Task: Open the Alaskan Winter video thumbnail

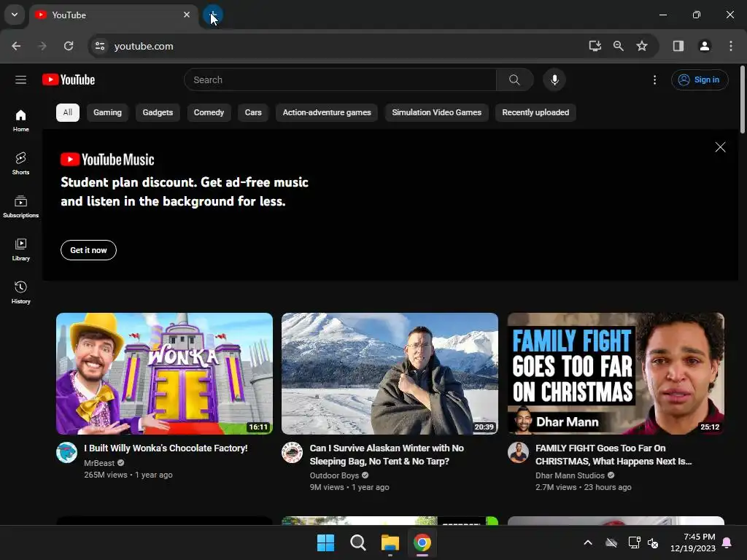Action: pos(390,373)
